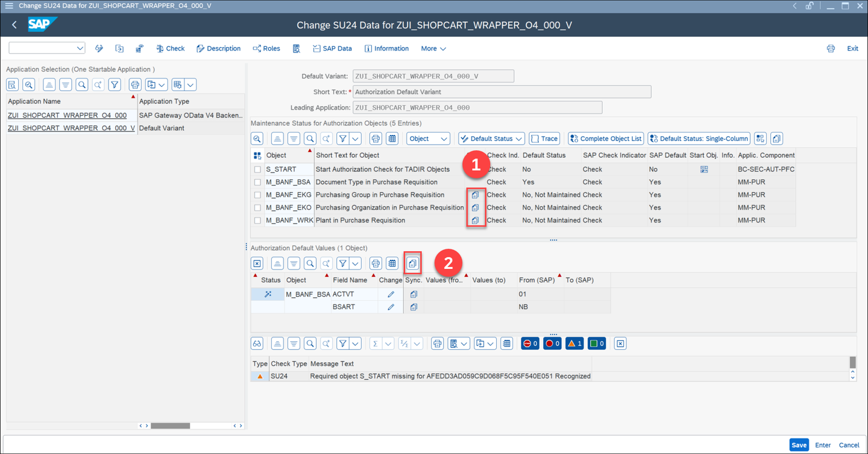
Task: Open layout dropdown arrow in Application Selection toolbar
Action: tap(190, 85)
